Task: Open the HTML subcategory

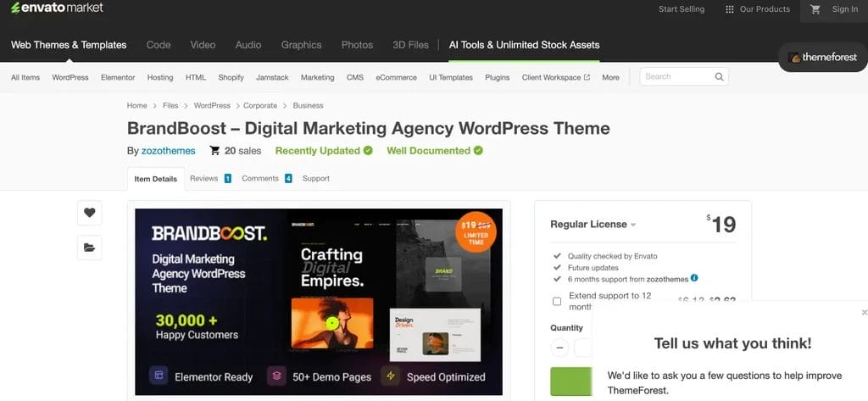Action: coord(196,77)
